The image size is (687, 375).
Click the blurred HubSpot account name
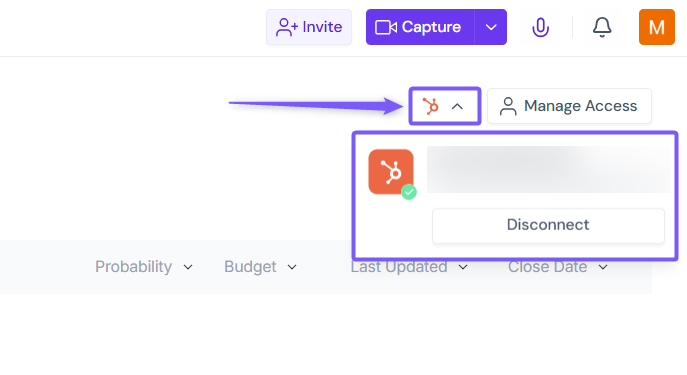click(548, 170)
